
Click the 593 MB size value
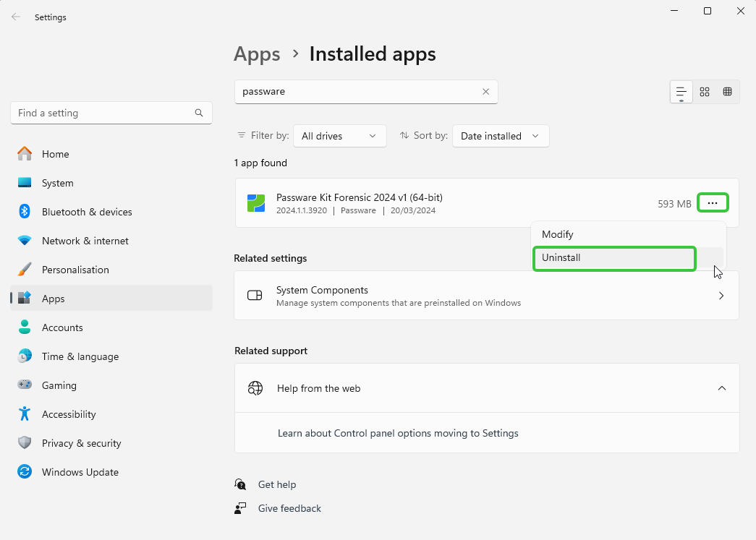pyautogui.click(x=674, y=204)
